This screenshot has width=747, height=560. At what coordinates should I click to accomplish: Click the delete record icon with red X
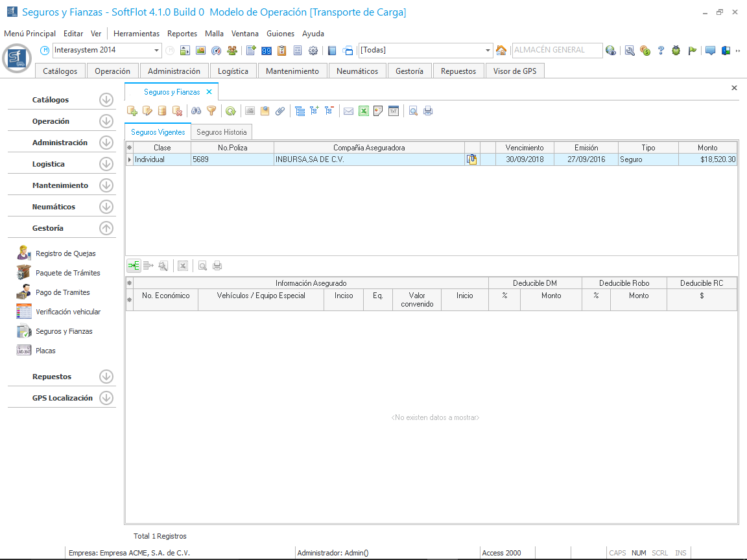click(x=177, y=111)
